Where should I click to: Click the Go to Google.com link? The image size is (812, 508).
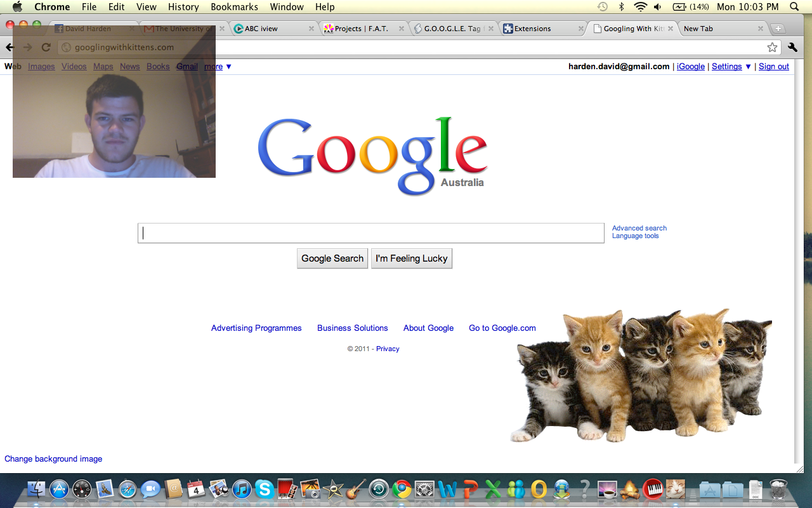click(502, 328)
